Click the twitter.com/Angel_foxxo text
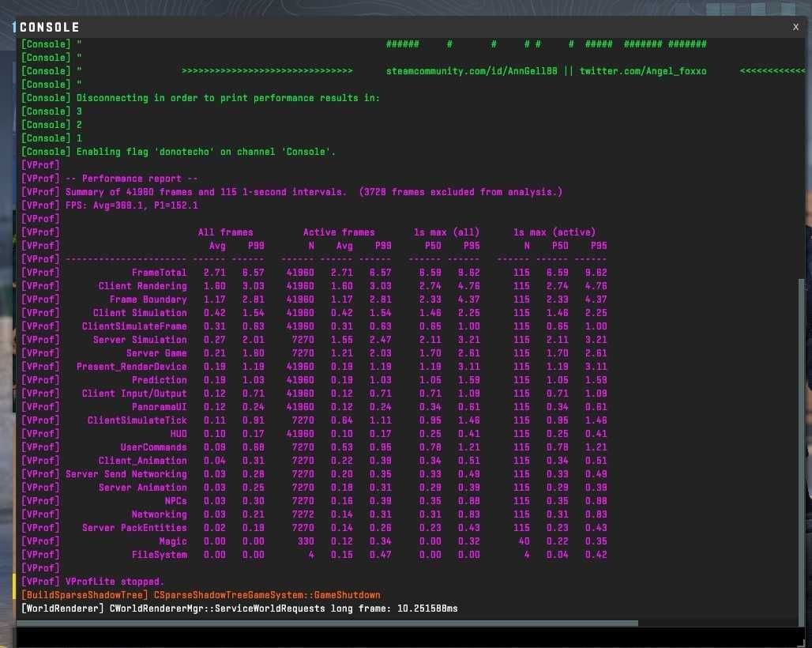This screenshot has width=812, height=648. (x=643, y=71)
